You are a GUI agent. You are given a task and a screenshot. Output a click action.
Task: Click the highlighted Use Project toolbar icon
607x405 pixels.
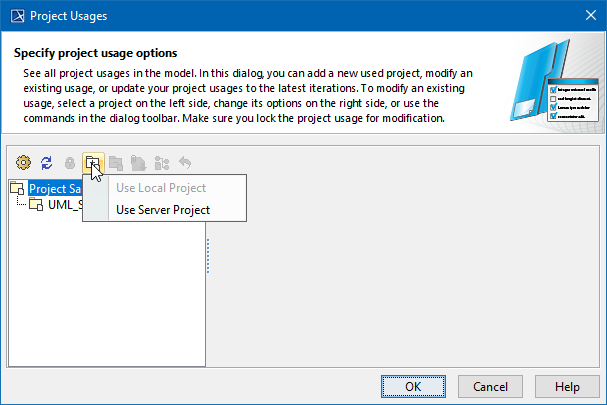point(92,161)
